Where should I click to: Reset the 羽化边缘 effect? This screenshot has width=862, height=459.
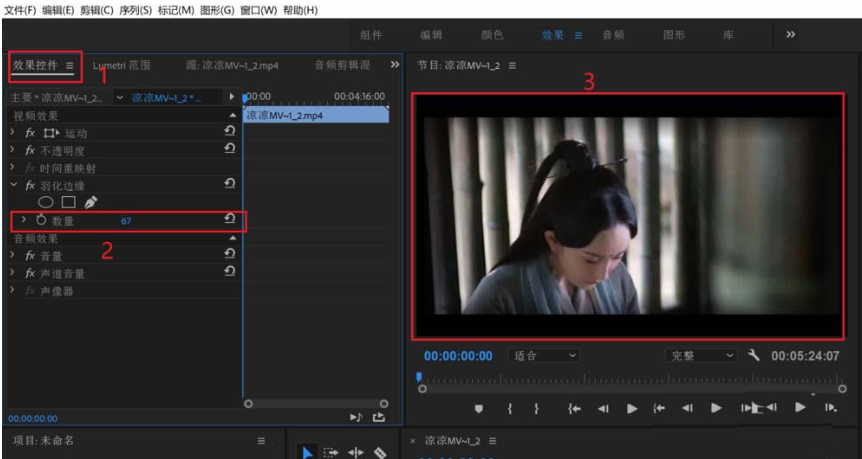pyautogui.click(x=230, y=184)
